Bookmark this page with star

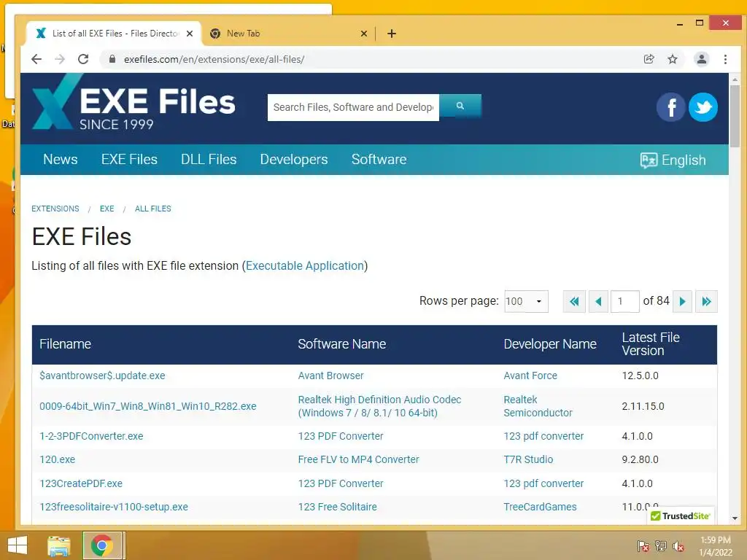click(x=672, y=59)
